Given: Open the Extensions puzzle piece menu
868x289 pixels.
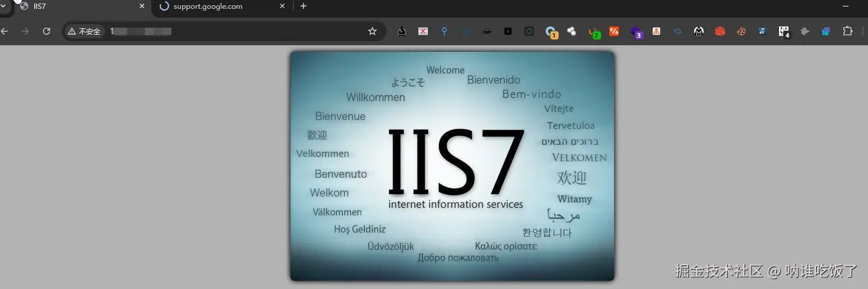Looking at the screenshot, I should 847,31.
